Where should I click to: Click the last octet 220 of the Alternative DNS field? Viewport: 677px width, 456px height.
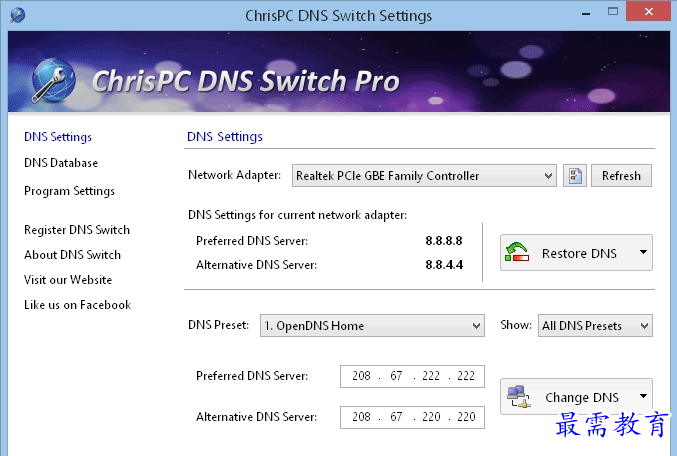coord(466,417)
